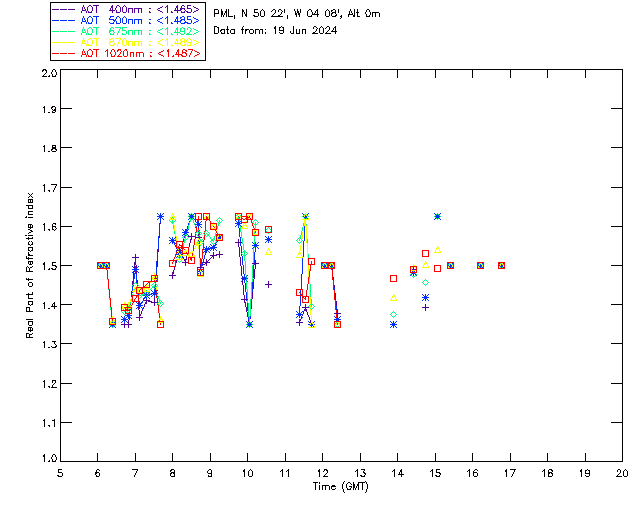Viewport: 640px width, 512px height.
Task: Click the purple plus point at 10.5 hours
Action: click(x=269, y=284)
